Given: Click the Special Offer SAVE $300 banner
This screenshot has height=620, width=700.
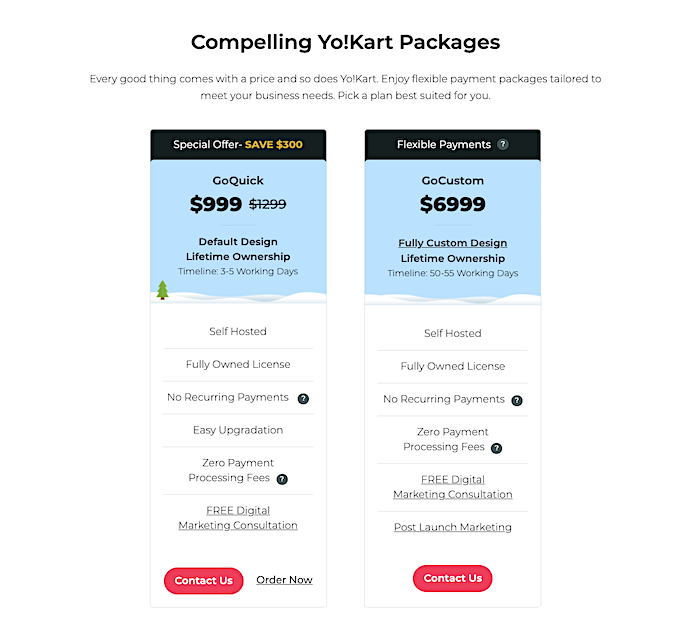Looking at the screenshot, I should (x=238, y=145).
